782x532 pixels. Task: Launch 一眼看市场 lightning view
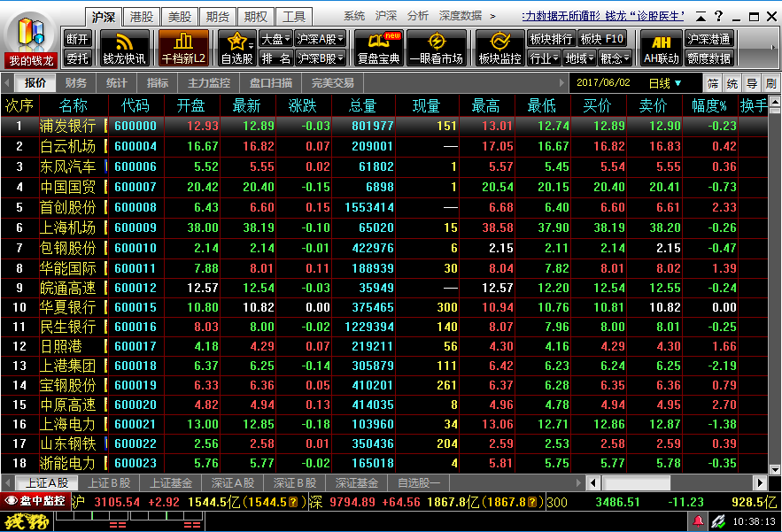(437, 48)
